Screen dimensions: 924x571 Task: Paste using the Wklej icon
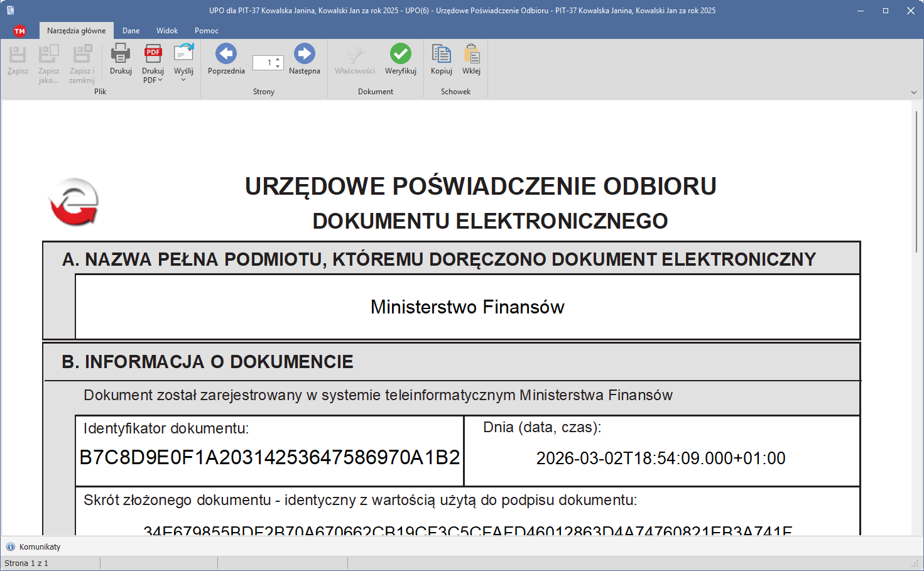tap(472, 54)
